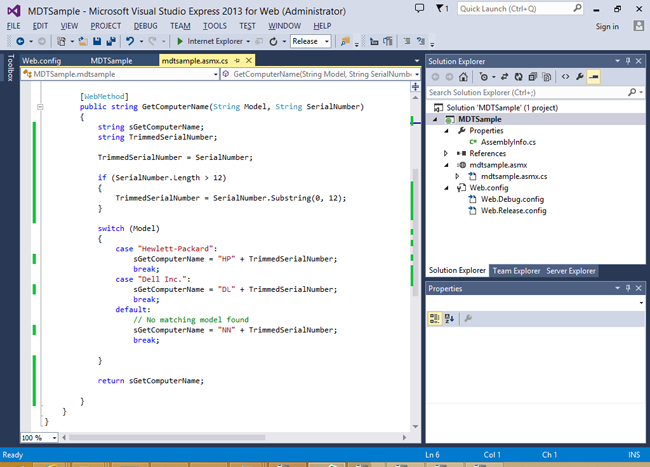Click the Home icon in Solution Explorer
Viewport: 650px width, 467px height.
pyautogui.click(x=465, y=76)
